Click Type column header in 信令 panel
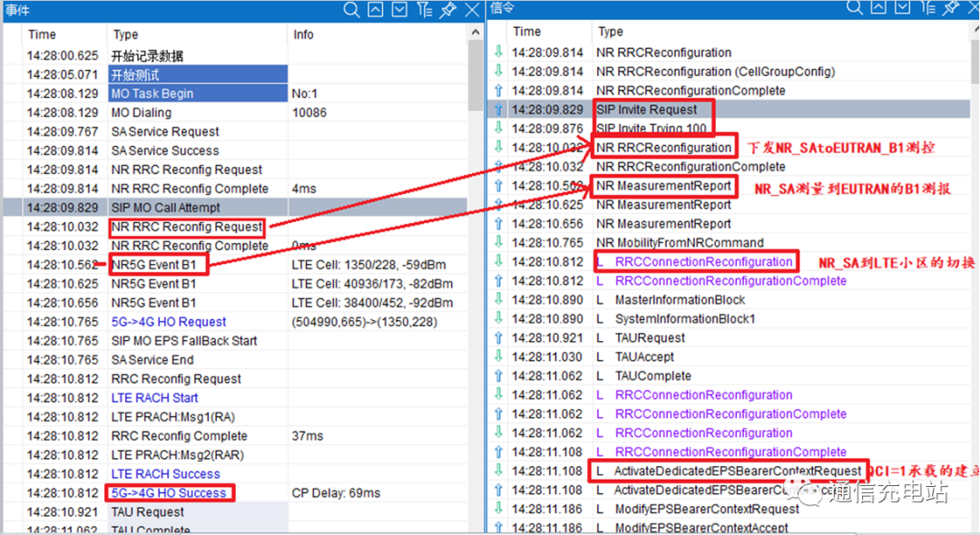The image size is (980, 535). pyautogui.click(x=611, y=31)
